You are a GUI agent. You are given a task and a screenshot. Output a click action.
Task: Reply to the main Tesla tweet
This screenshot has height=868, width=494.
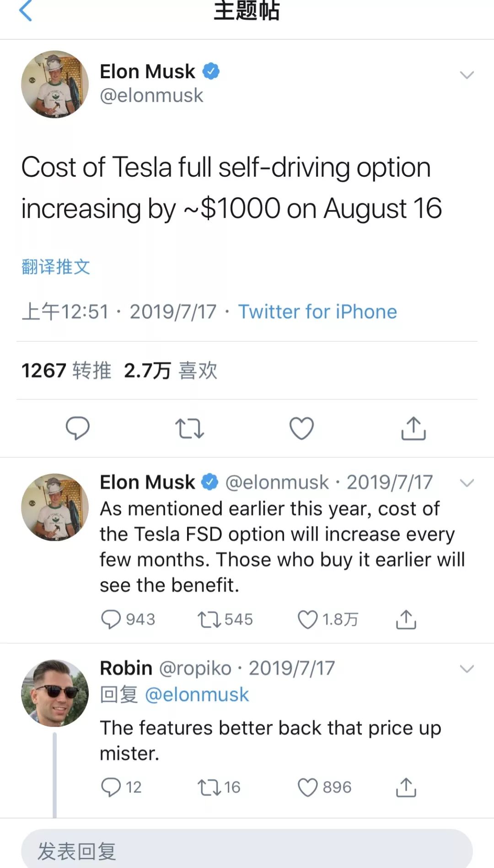click(77, 428)
